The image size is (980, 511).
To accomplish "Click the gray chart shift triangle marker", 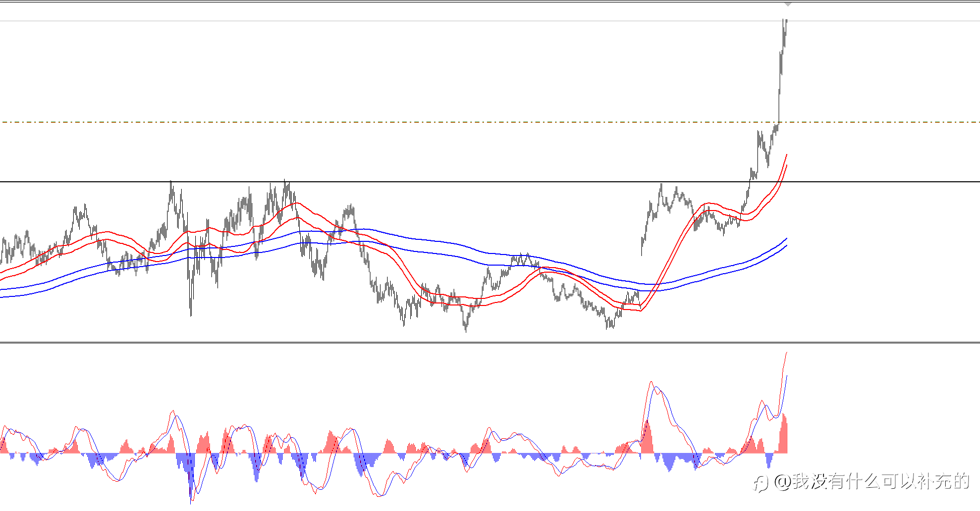I will click(x=788, y=5).
